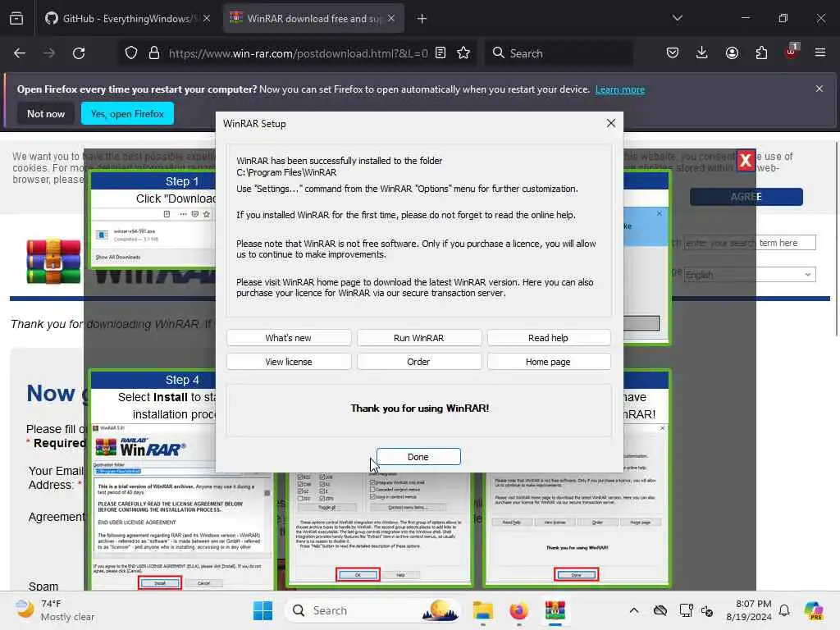Open uBlock Origin extension icon
Viewport: 840px width, 630px height.
pos(792,52)
